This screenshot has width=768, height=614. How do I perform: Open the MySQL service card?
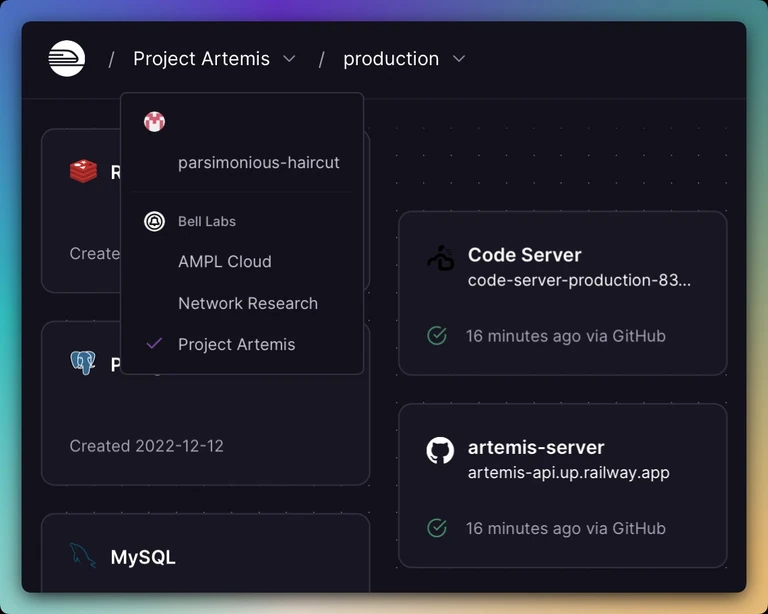(x=205, y=553)
